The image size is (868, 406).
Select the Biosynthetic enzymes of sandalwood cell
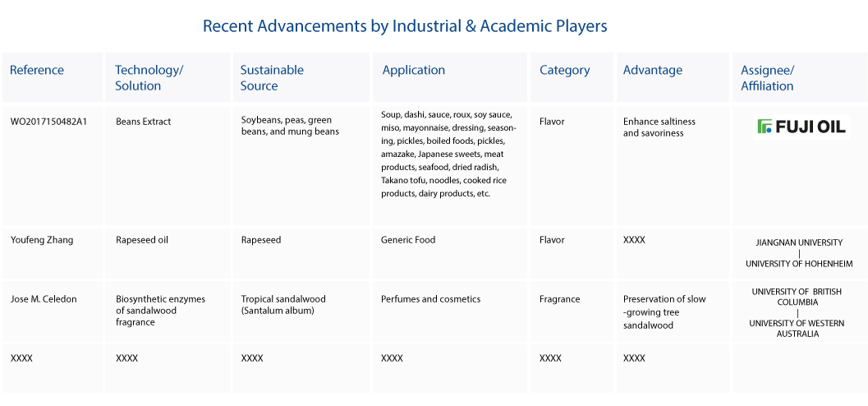[x=160, y=310]
